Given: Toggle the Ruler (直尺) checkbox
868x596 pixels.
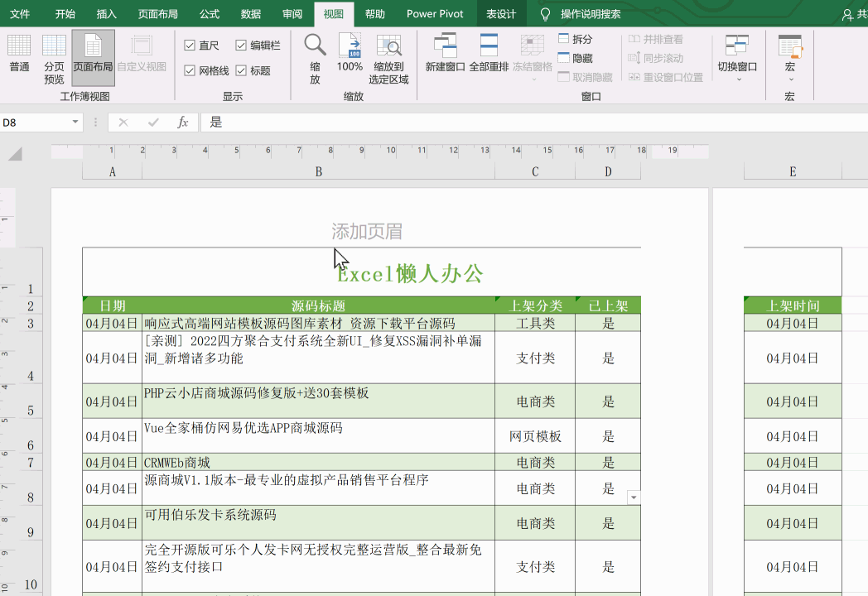Looking at the screenshot, I should coord(190,46).
